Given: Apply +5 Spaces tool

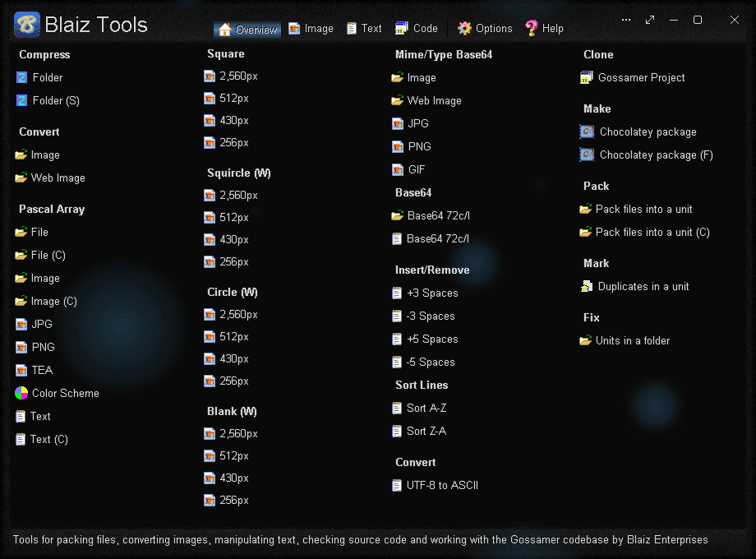Looking at the screenshot, I should point(426,340).
